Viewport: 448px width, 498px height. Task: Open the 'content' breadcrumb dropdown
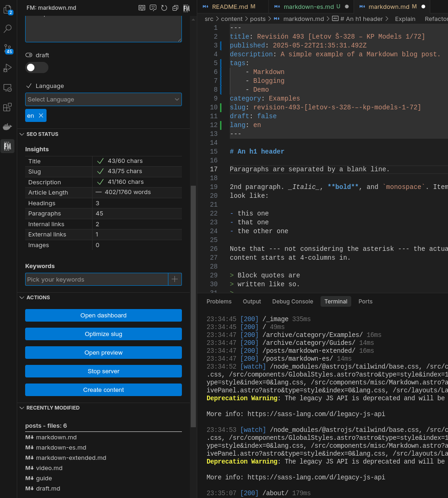232,19
